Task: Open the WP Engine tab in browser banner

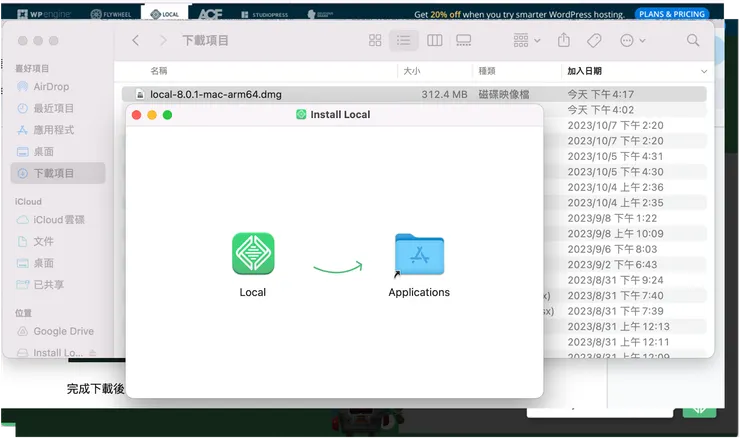Action: tap(44, 14)
